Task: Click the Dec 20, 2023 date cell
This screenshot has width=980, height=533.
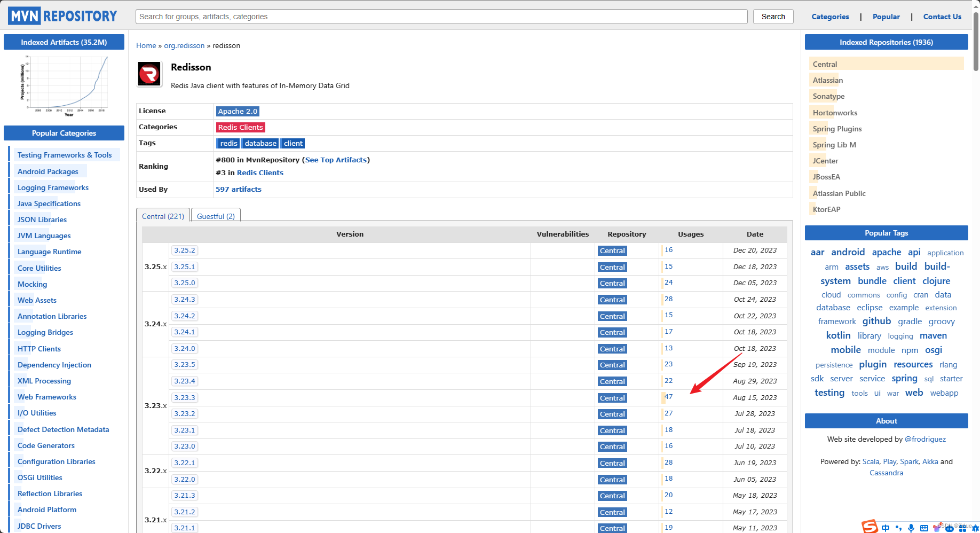Action: coord(755,250)
